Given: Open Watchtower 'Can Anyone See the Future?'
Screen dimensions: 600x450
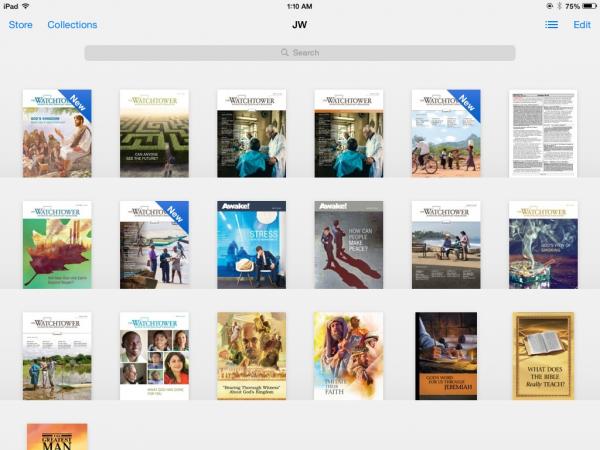Looking at the screenshot, I should coord(154,134).
